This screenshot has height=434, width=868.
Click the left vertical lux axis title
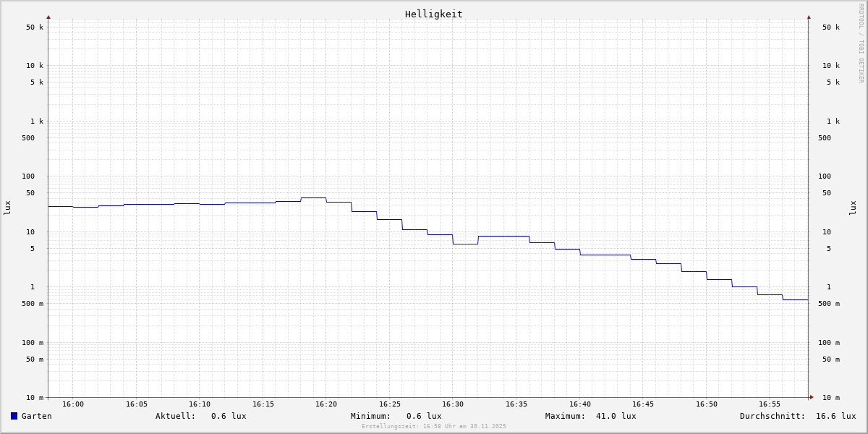click(7, 208)
